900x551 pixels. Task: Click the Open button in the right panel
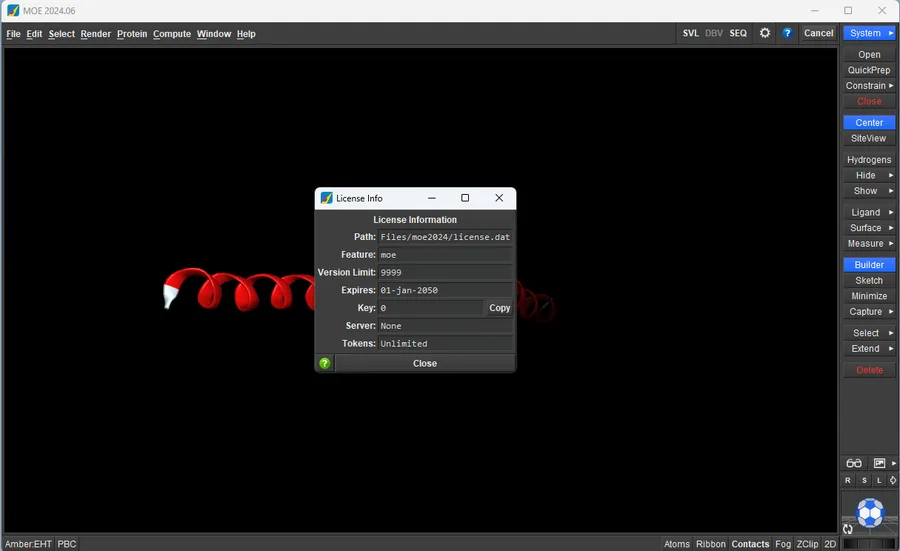click(x=869, y=55)
